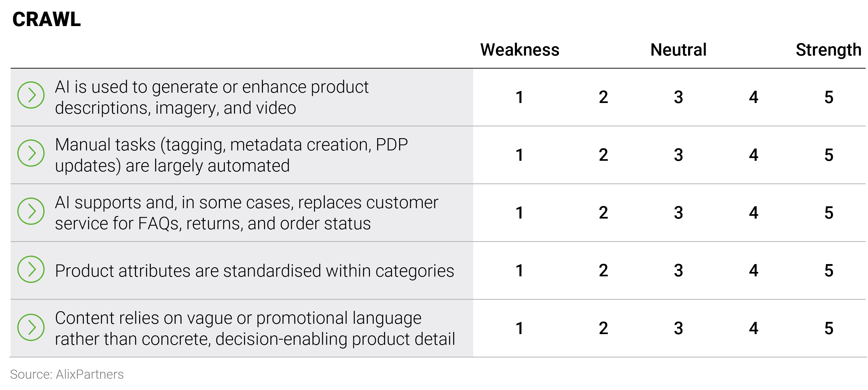Click the green arrow icon beside Content relies row
This screenshot has height=390, width=868.
[x=31, y=328]
